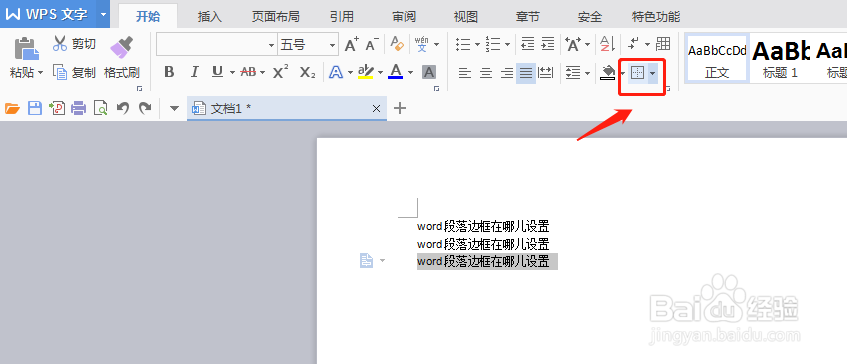This screenshot has width=847, height=364.
Task: Expand quick access toolbar customize arrow
Action: point(174,109)
